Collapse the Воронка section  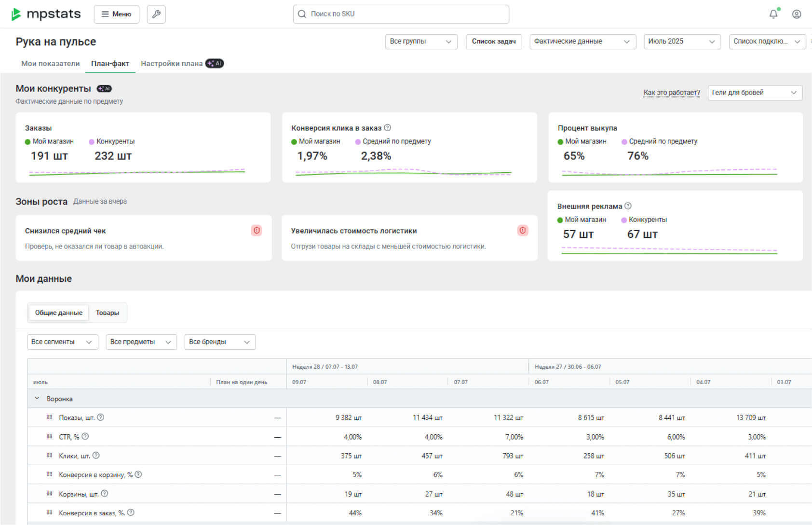tap(37, 399)
